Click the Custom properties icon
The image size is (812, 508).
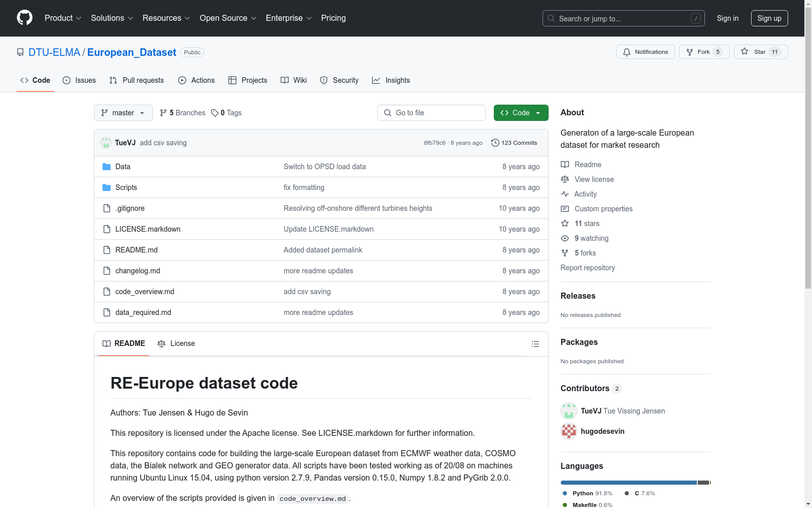pos(565,209)
